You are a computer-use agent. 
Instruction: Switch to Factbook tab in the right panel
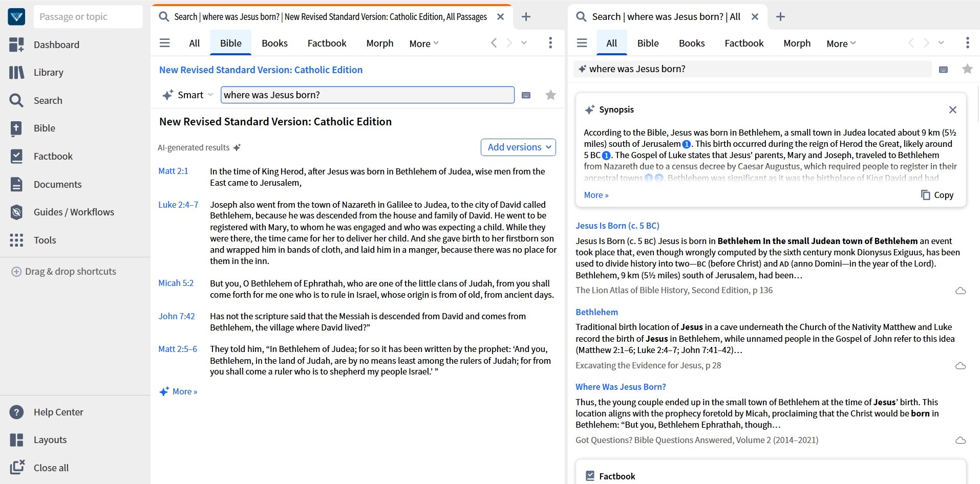744,43
